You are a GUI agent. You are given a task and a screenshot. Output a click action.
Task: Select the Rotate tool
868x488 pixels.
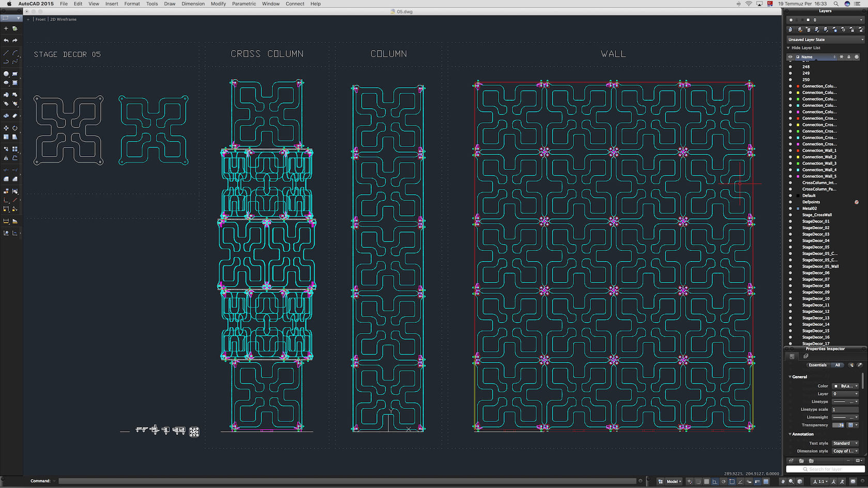coord(15,128)
